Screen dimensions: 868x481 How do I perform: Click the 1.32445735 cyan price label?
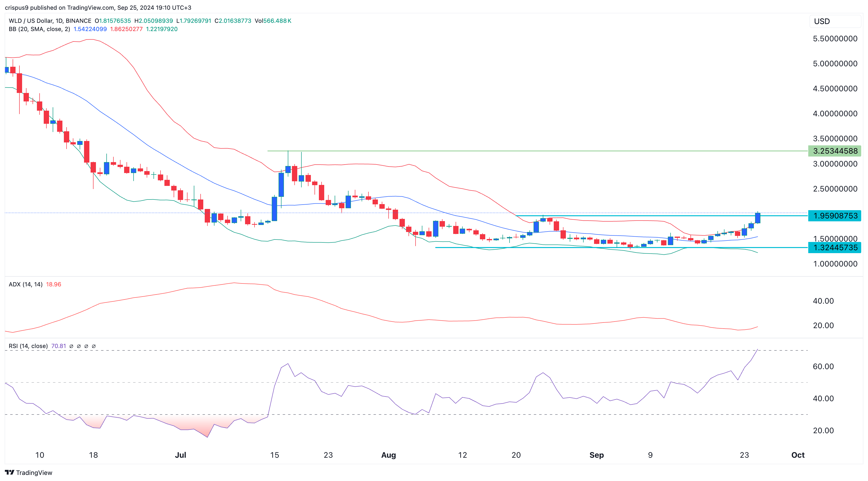click(835, 248)
